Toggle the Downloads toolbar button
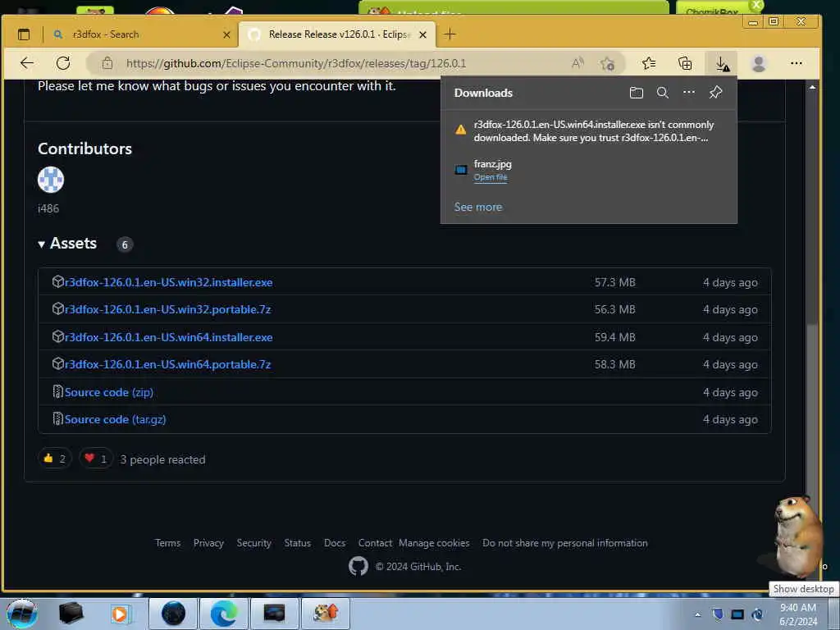The height and width of the screenshot is (630, 840). point(722,64)
